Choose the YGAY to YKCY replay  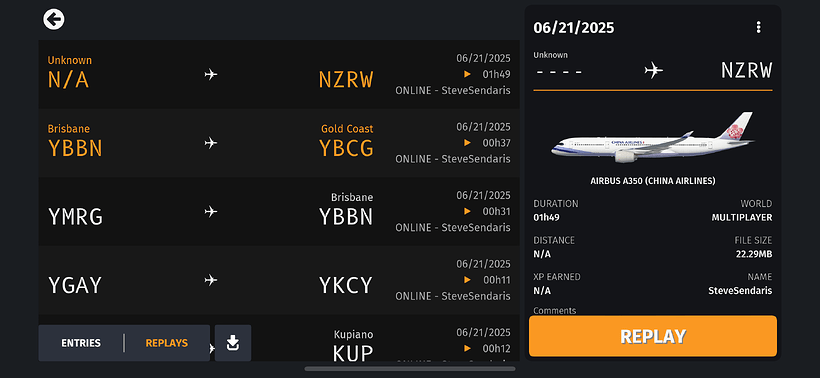(279, 280)
